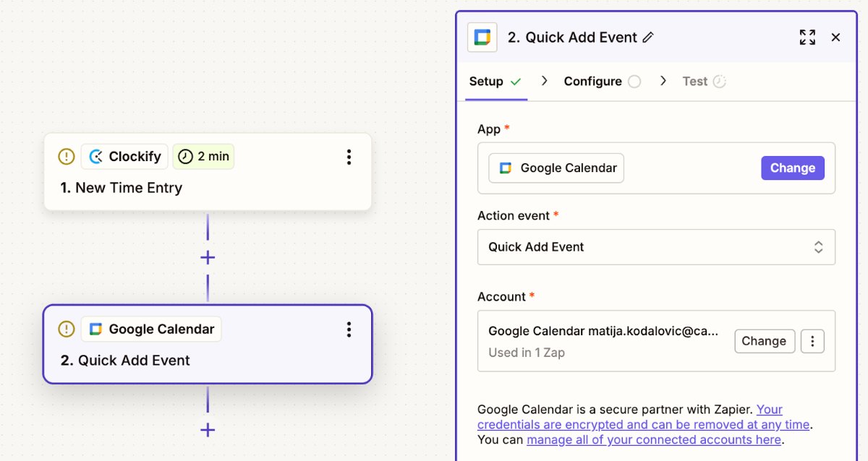
Task: Open account options three-dot menu
Action: 812,341
